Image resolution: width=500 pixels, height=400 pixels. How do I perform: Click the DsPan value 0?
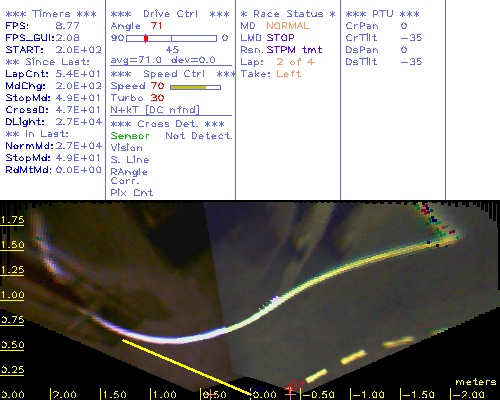pos(404,50)
